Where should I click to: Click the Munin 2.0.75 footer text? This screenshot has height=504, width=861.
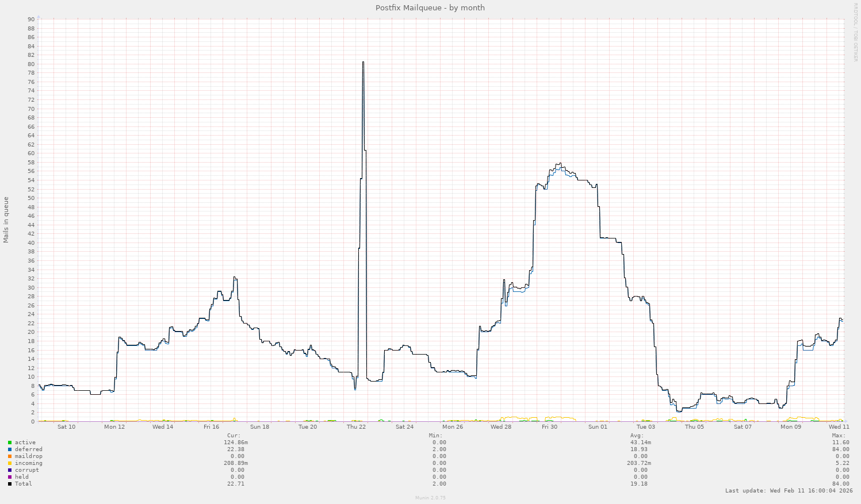click(430, 499)
